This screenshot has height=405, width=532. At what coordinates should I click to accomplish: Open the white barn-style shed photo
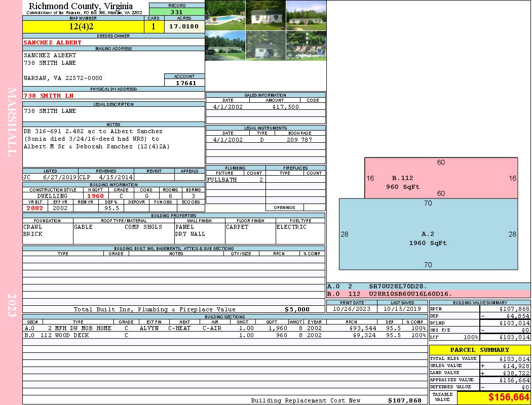tap(265, 15)
